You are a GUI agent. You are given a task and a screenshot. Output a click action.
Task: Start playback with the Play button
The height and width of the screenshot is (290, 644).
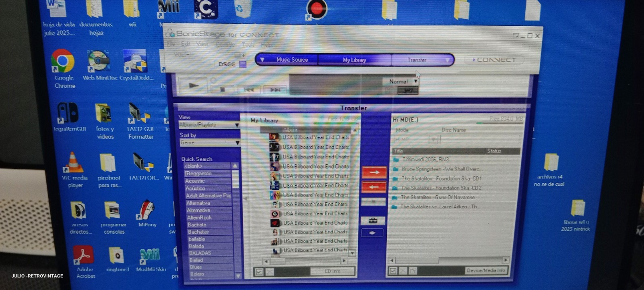click(x=193, y=85)
